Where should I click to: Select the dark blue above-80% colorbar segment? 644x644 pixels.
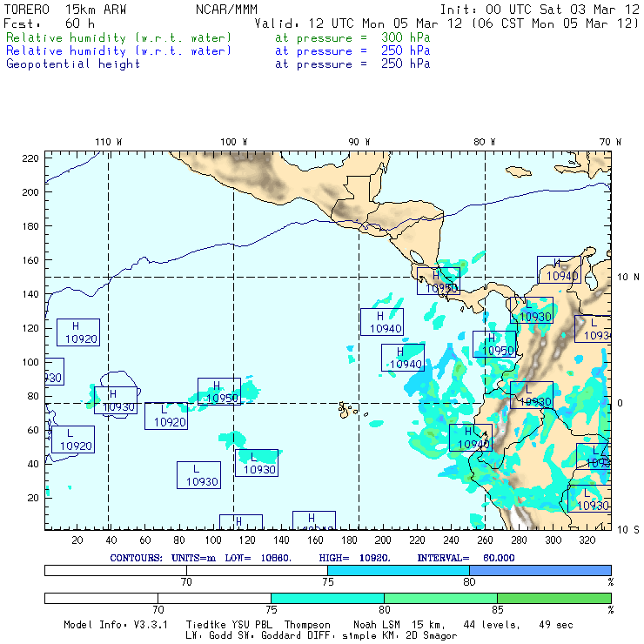pyautogui.click(x=540, y=570)
